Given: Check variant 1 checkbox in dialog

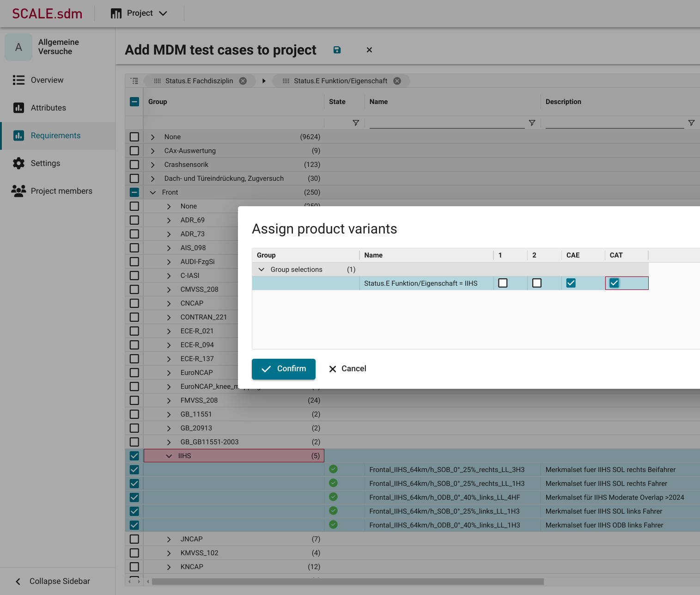Looking at the screenshot, I should 503,283.
